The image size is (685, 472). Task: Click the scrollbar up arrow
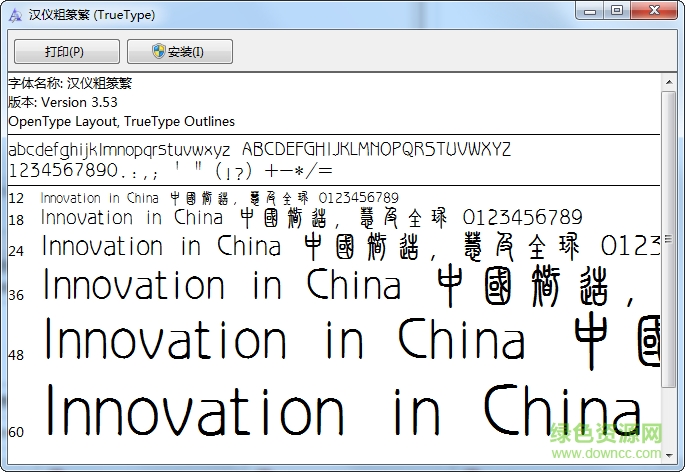(669, 82)
